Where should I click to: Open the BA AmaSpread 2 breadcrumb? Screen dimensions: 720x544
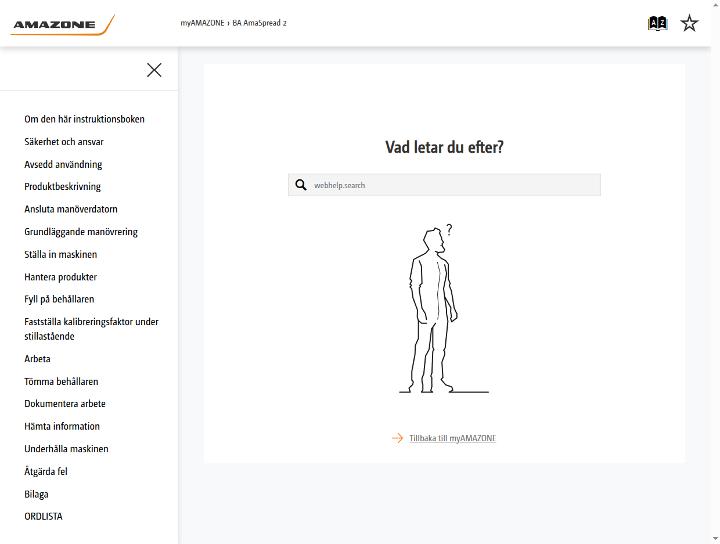click(259, 23)
